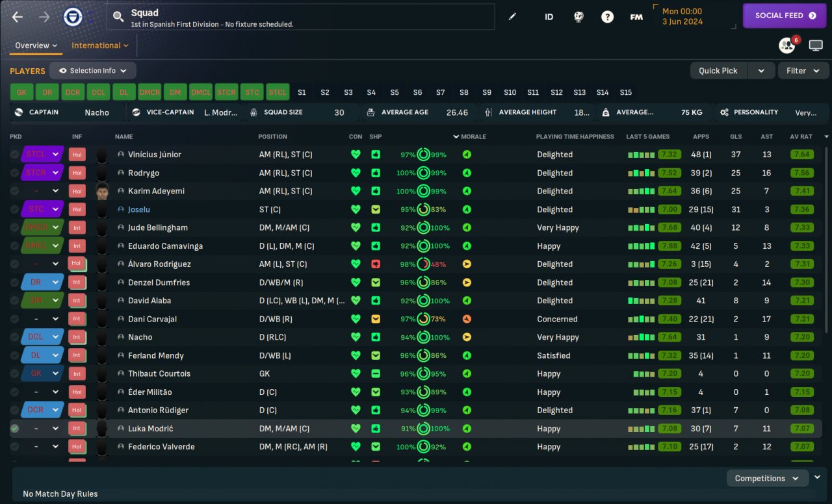832x504 pixels.
Task: Open the help question mark icon
Action: (607, 17)
